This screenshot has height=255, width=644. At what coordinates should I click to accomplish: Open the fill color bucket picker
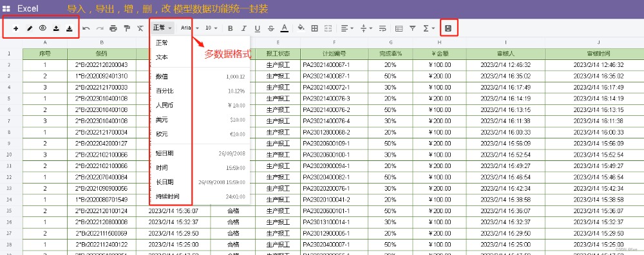coord(301,28)
